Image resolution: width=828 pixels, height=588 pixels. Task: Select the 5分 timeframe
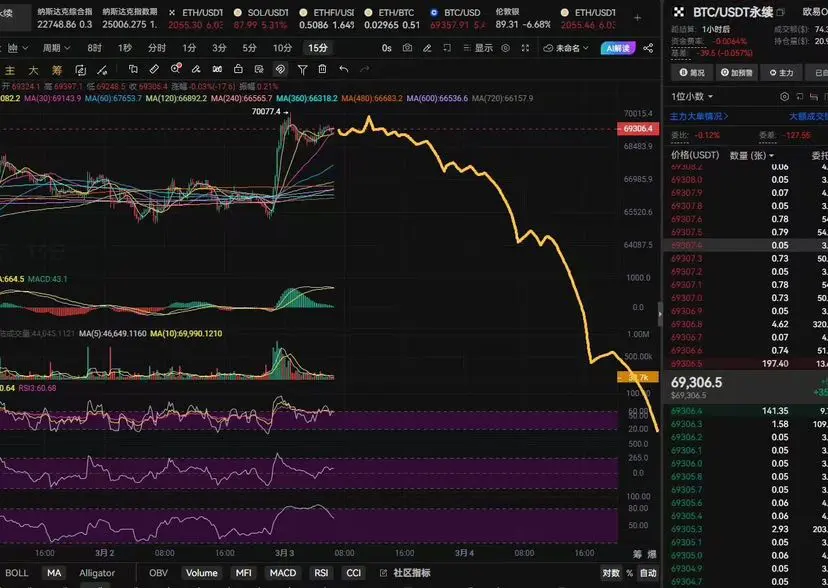(249, 48)
